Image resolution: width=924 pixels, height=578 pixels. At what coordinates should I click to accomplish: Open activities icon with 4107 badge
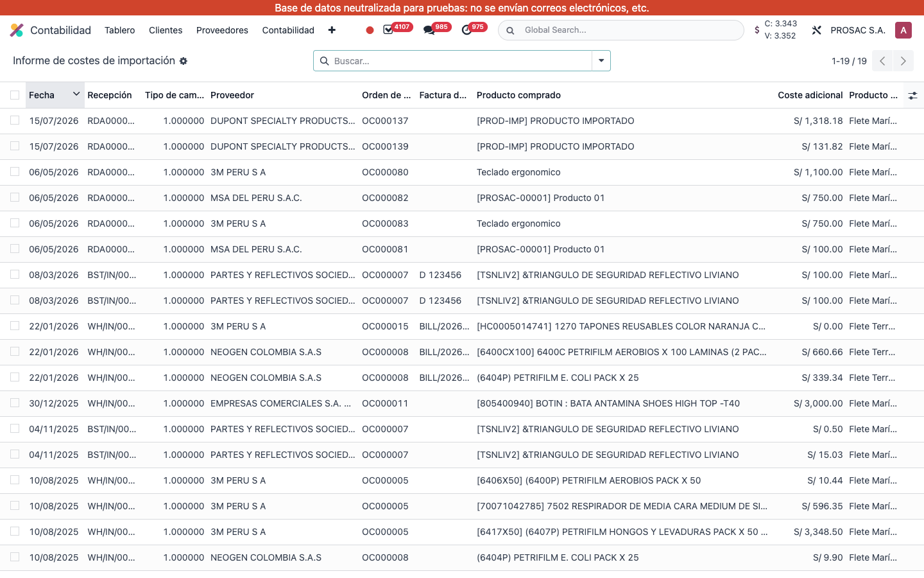pyautogui.click(x=388, y=30)
